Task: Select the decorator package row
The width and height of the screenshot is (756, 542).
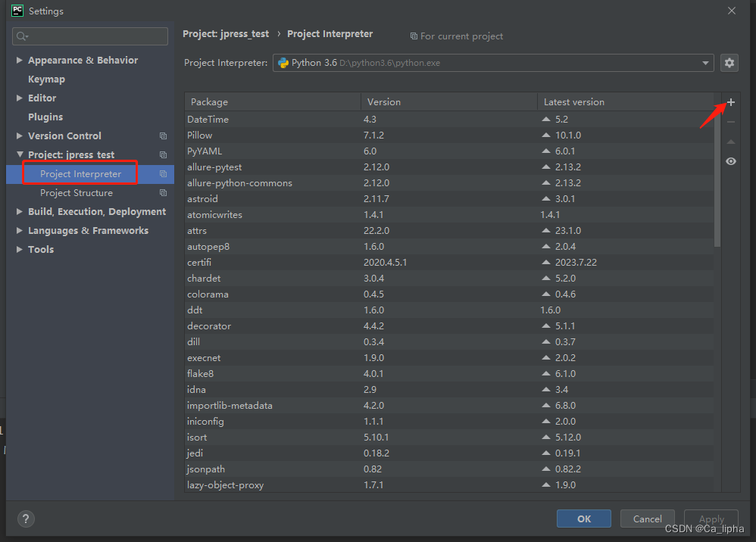Action: (449, 326)
